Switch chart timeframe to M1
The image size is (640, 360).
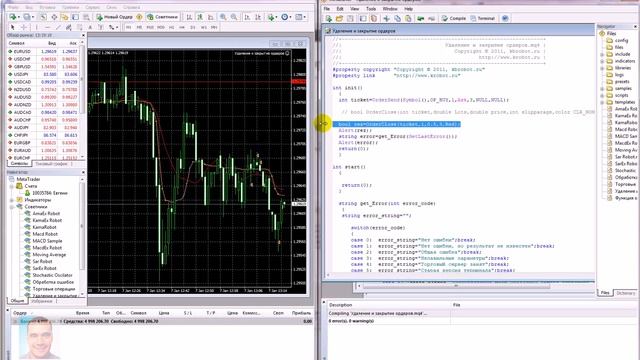point(129,27)
